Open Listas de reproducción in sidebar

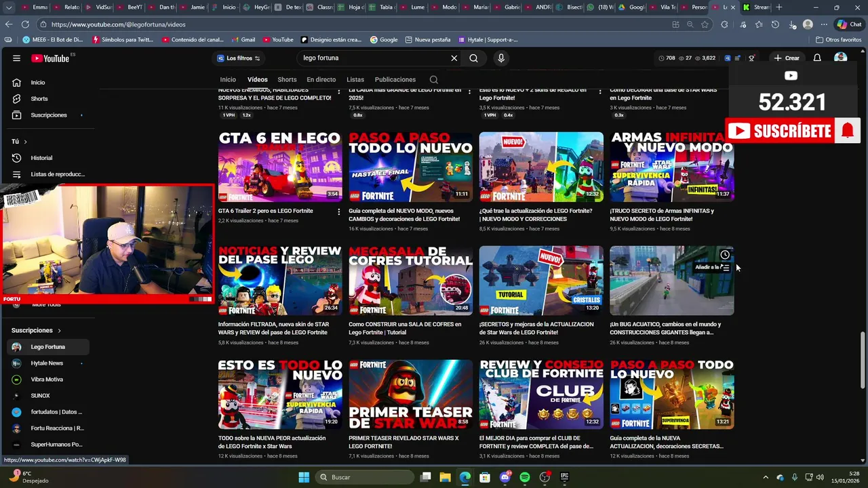pyautogui.click(x=48, y=174)
